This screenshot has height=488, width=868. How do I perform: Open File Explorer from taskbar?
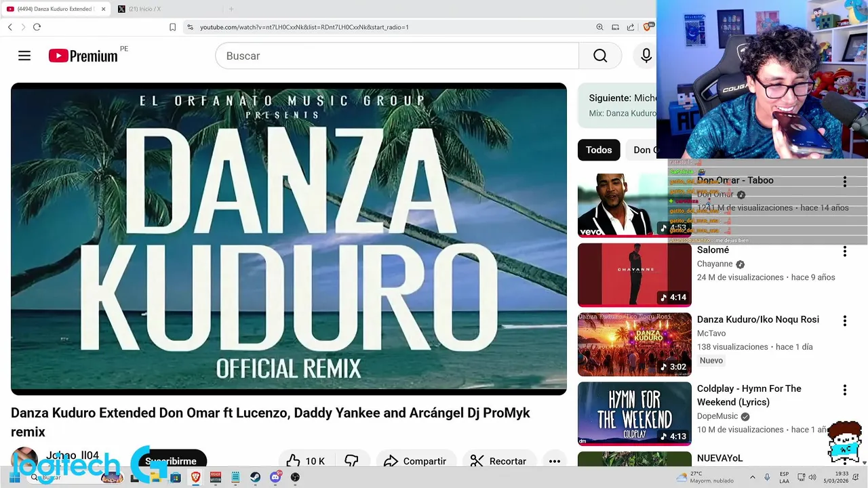point(155,477)
